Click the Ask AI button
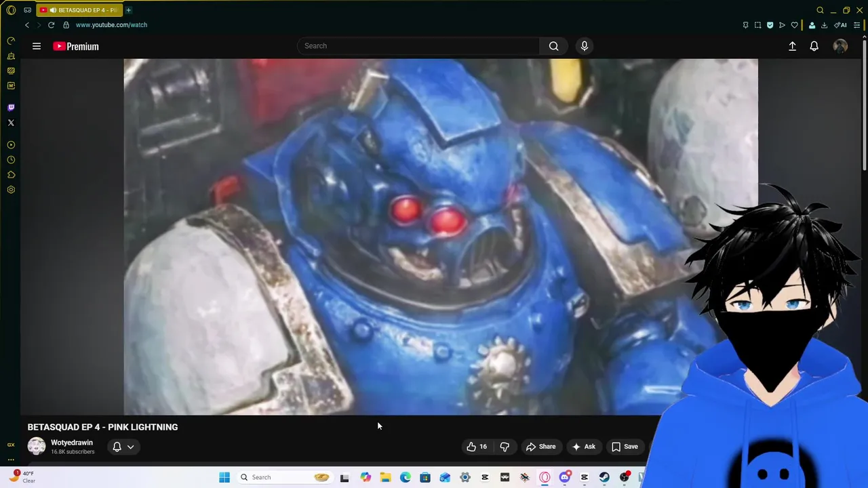The image size is (868, 488). [x=584, y=447]
